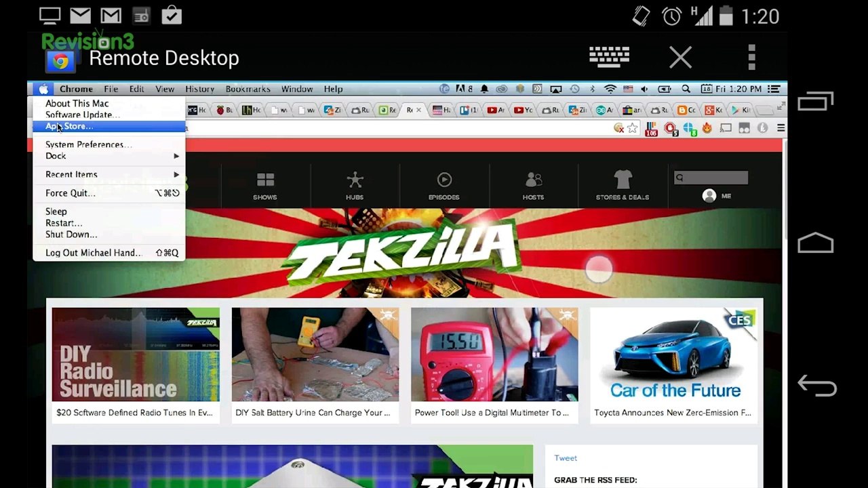Click the Tweet link

(566, 458)
